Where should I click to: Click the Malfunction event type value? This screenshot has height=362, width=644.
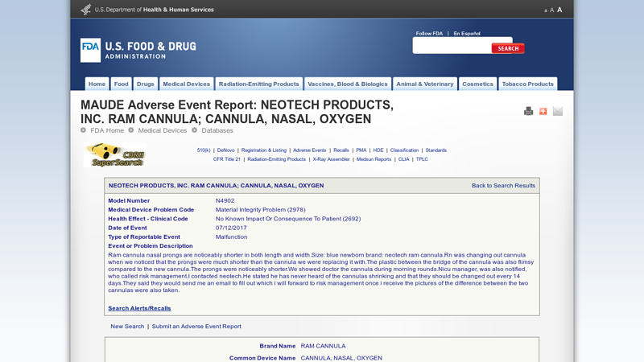click(232, 237)
